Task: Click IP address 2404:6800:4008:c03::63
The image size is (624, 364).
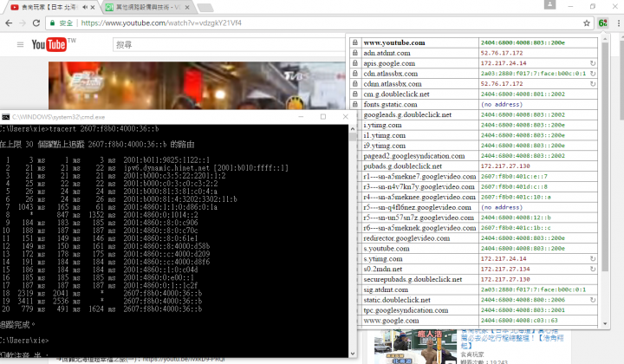Action: click(519, 321)
